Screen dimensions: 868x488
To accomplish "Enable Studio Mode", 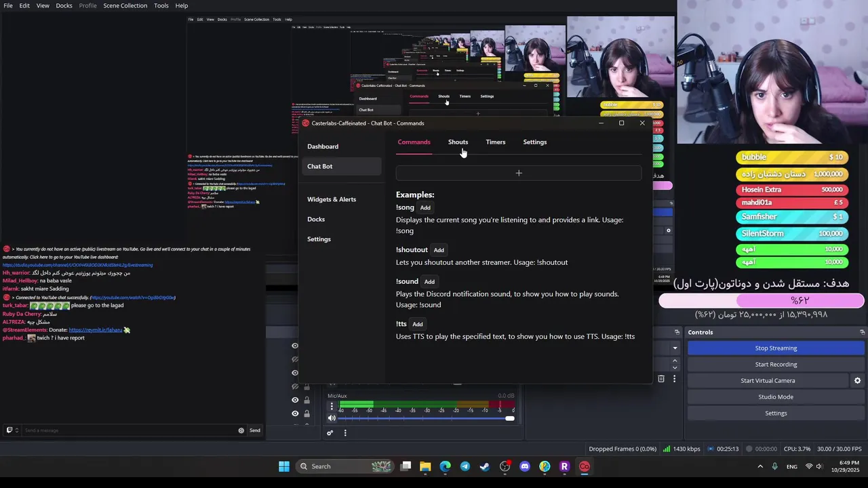I will click(x=776, y=397).
